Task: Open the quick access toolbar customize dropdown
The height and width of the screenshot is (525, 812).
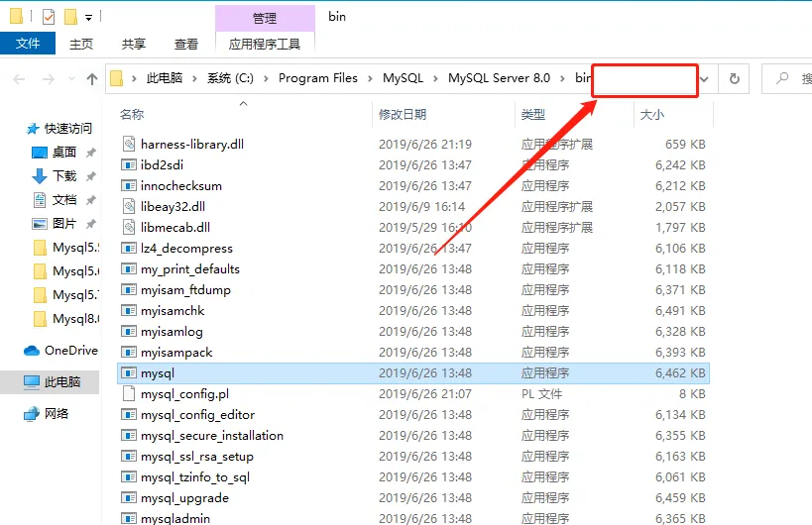Action: [x=88, y=18]
